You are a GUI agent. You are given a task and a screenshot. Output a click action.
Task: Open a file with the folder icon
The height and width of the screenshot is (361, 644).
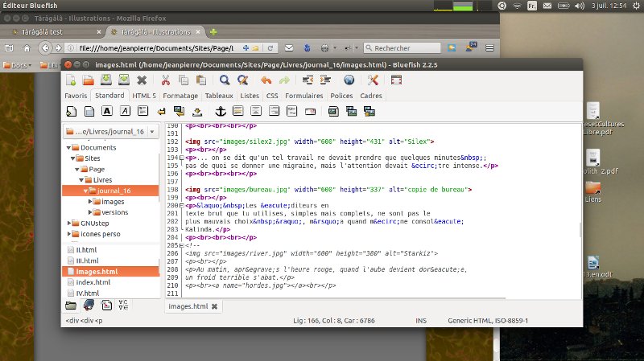click(89, 80)
